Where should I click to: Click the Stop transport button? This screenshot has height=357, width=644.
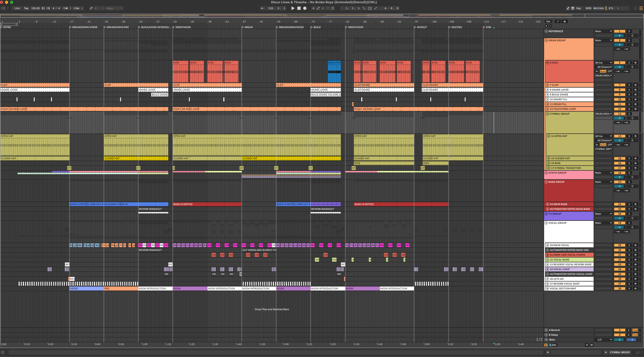[x=299, y=8]
